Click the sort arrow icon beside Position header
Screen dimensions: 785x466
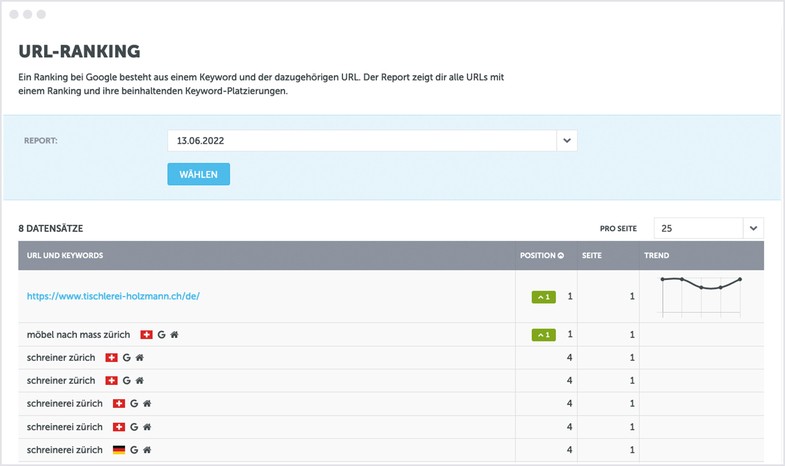tap(561, 256)
